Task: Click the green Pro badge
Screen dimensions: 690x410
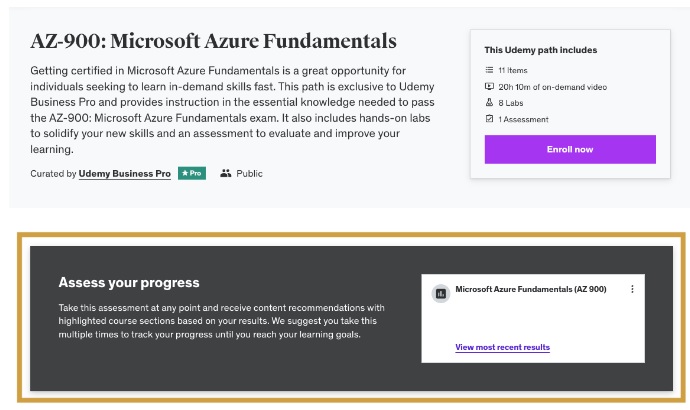Action: pyautogui.click(x=191, y=173)
